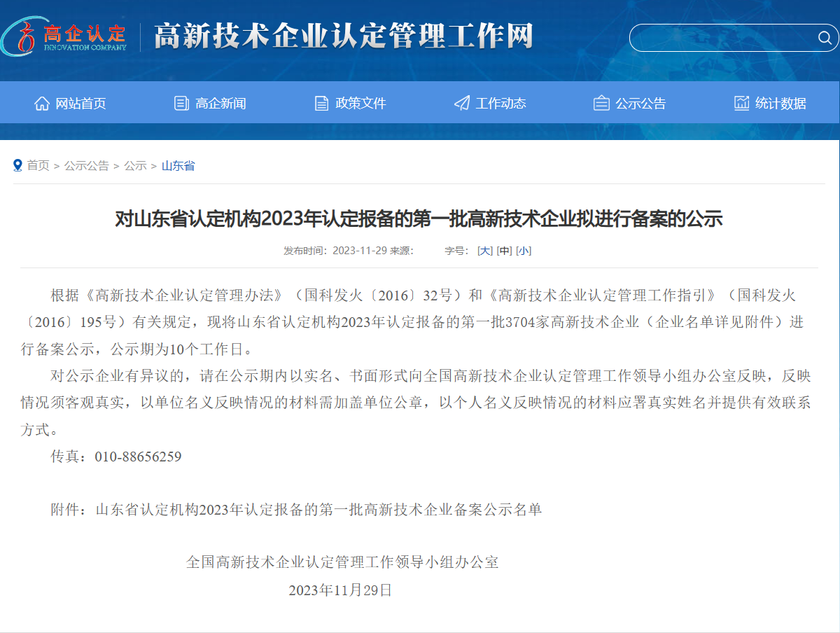Open the attachment 备案公示名单 link

coord(318,510)
